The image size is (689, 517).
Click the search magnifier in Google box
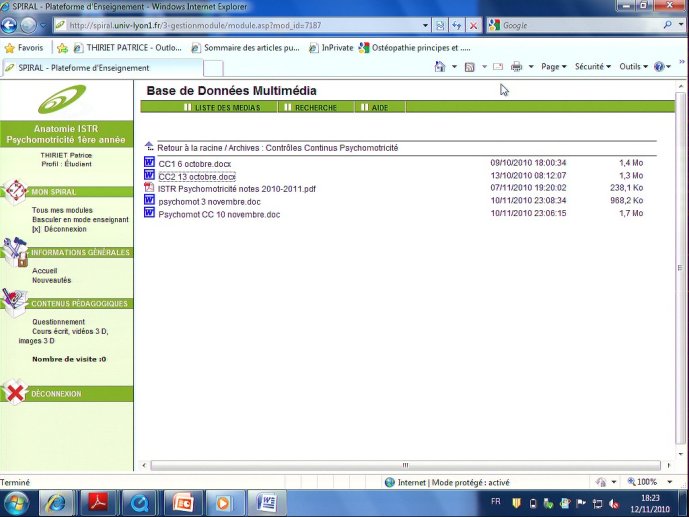[x=667, y=25]
